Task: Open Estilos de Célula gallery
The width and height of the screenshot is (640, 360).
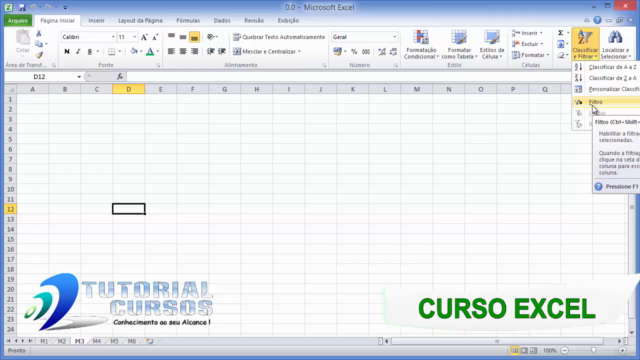Action: click(492, 44)
